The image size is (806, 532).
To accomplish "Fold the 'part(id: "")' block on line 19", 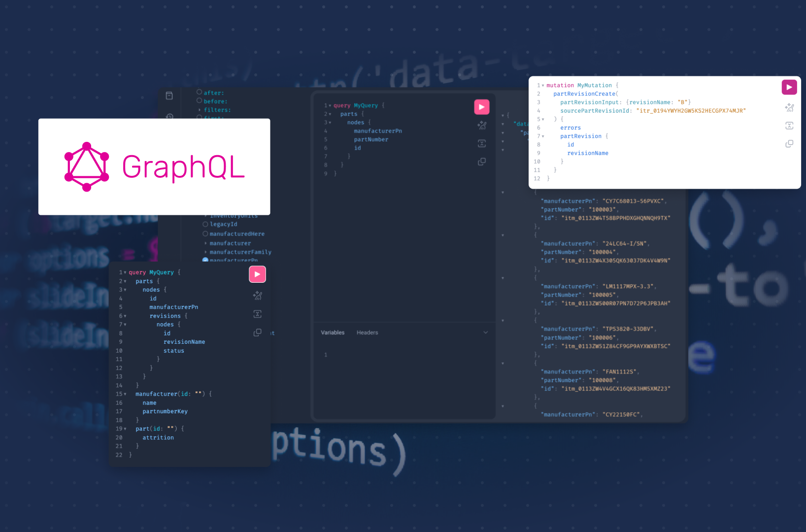I will (125, 429).
